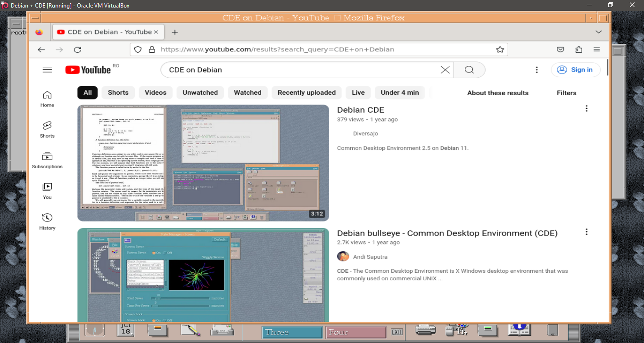The image size is (644, 343).
Task: Open History in the left sidebar
Action: click(47, 221)
